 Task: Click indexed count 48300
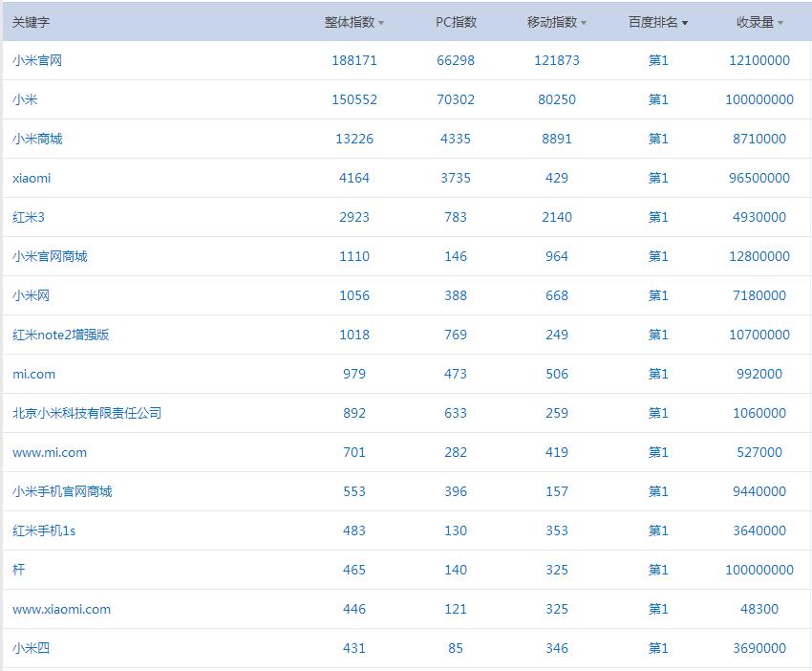tap(759, 609)
